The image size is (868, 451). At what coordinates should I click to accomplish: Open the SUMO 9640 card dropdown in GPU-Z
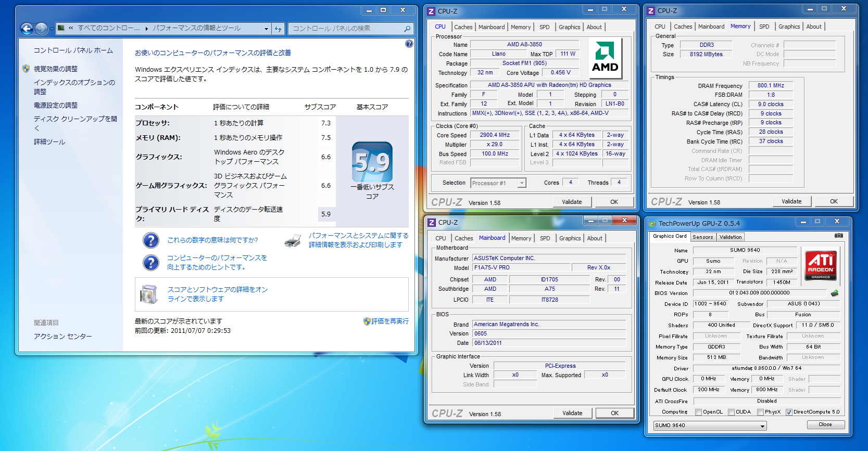pos(763,426)
